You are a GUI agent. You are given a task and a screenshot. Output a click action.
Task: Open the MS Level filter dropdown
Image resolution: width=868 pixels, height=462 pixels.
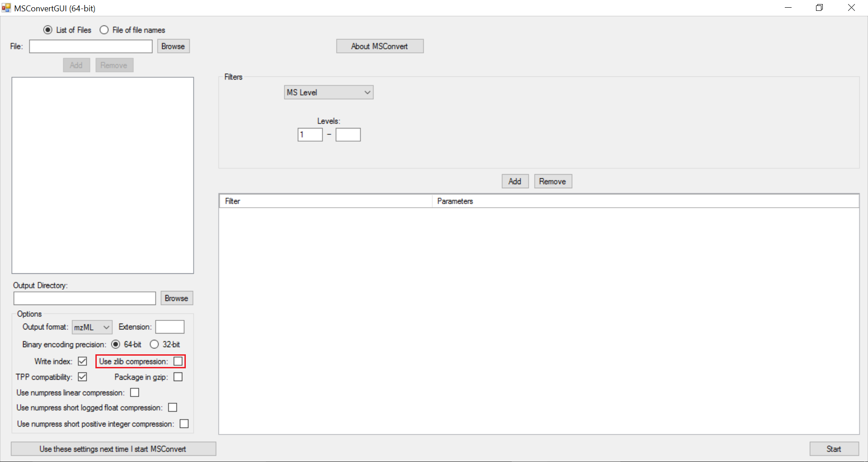329,92
